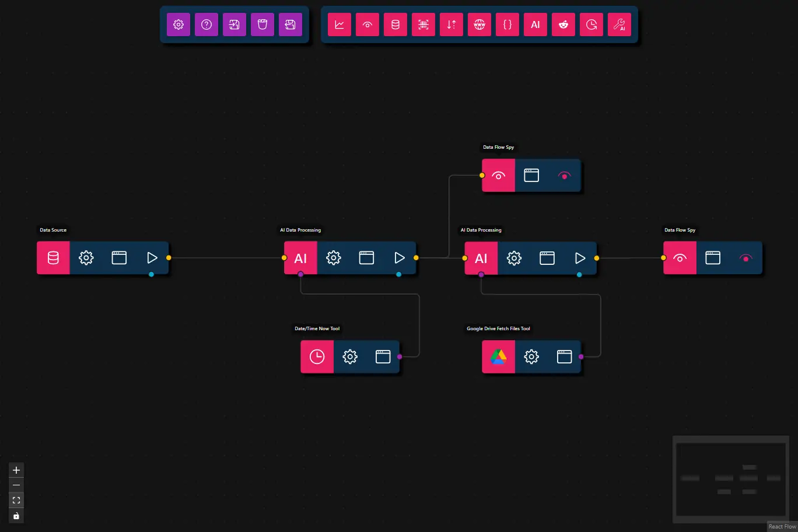Image resolution: width=798 pixels, height=532 pixels.
Task: Open workflow settings gear in purple toolbar
Action: pos(178,24)
